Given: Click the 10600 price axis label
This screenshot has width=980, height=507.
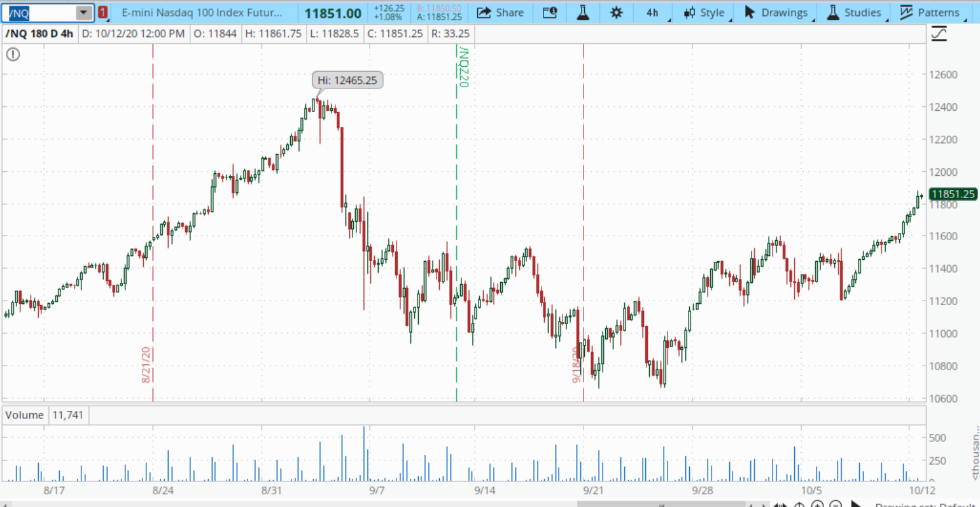Looking at the screenshot, I should 943,399.
